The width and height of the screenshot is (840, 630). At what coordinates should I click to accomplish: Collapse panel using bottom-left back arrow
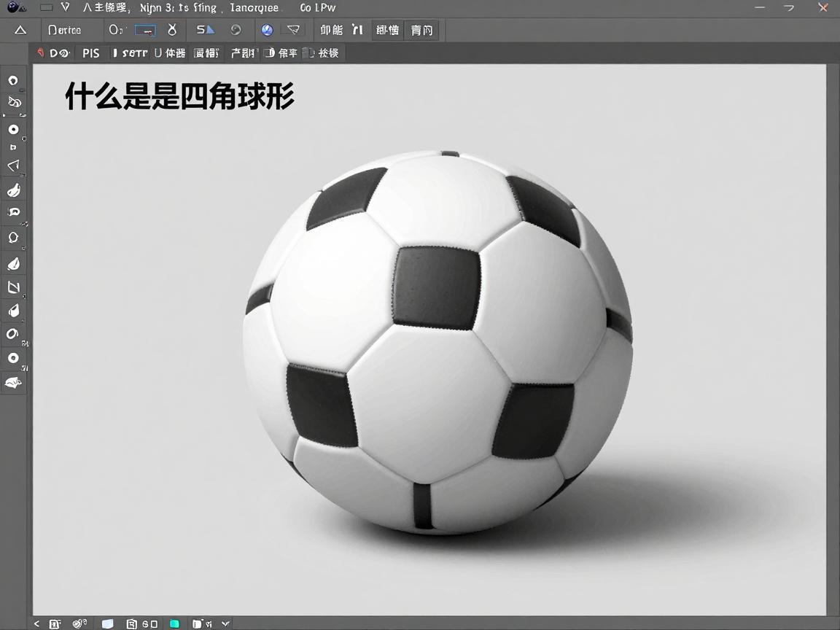[36, 623]
